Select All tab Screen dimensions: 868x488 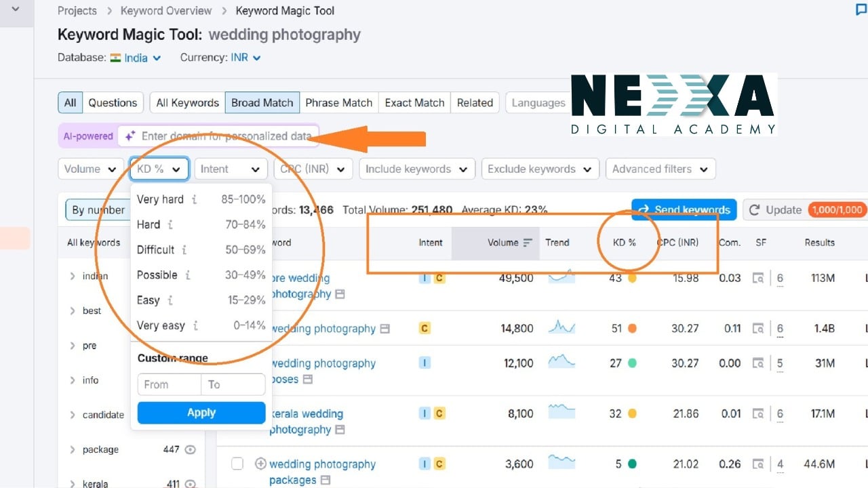[71, 103]
